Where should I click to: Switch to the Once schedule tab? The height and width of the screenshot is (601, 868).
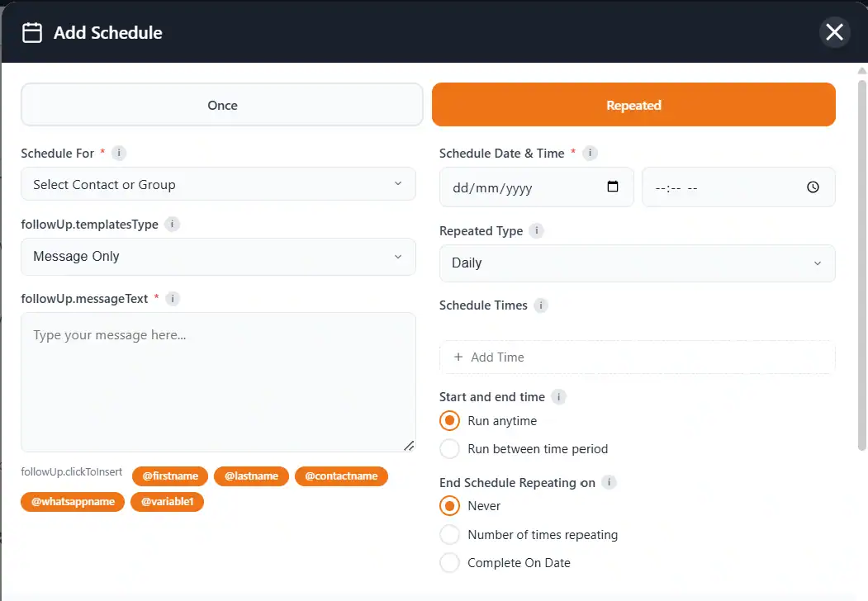(x=222, y=105)
